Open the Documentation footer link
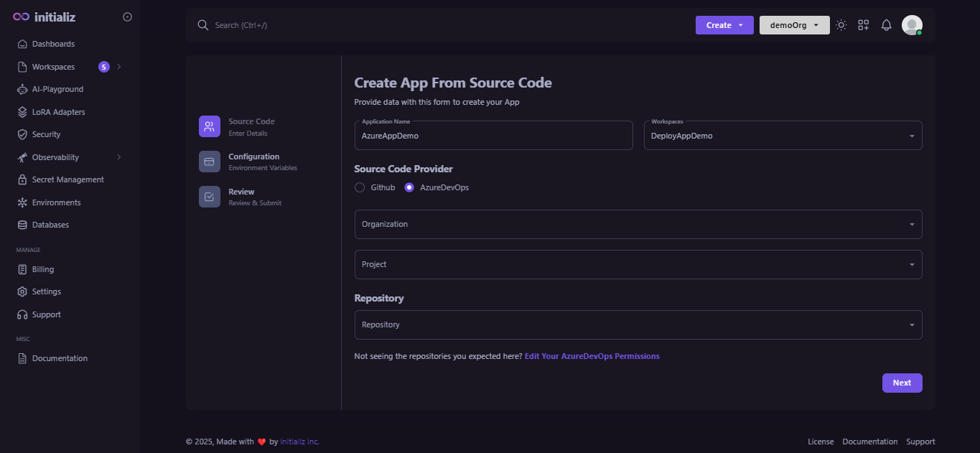 click(x=869, y=442)
